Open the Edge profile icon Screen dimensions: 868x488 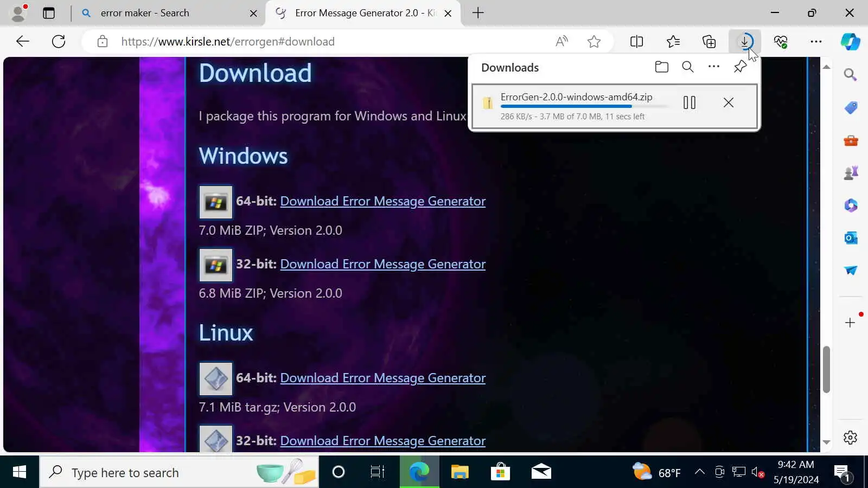19,13
